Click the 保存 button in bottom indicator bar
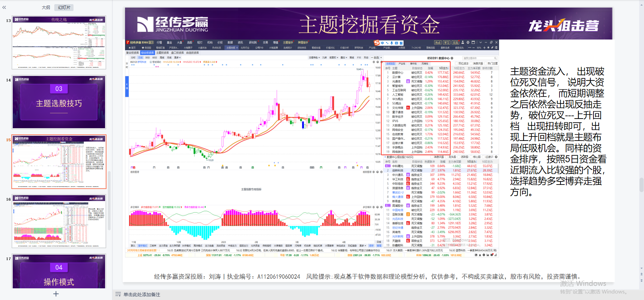 (371, 246)
